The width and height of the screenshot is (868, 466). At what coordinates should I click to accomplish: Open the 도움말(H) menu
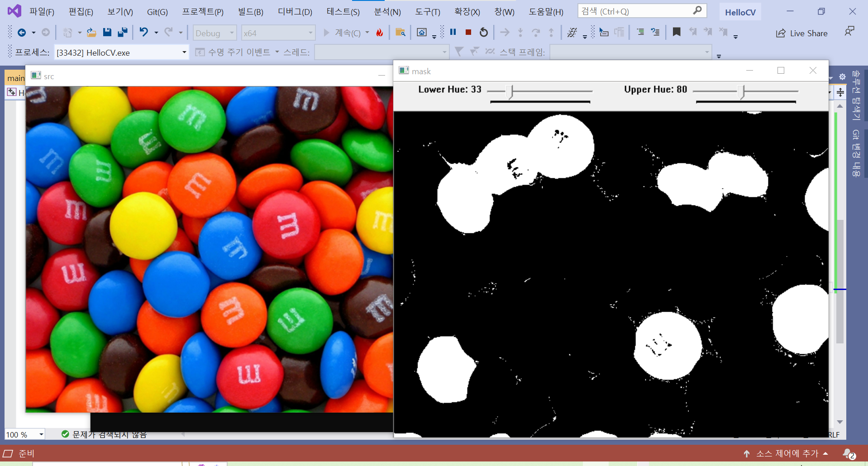546,12
